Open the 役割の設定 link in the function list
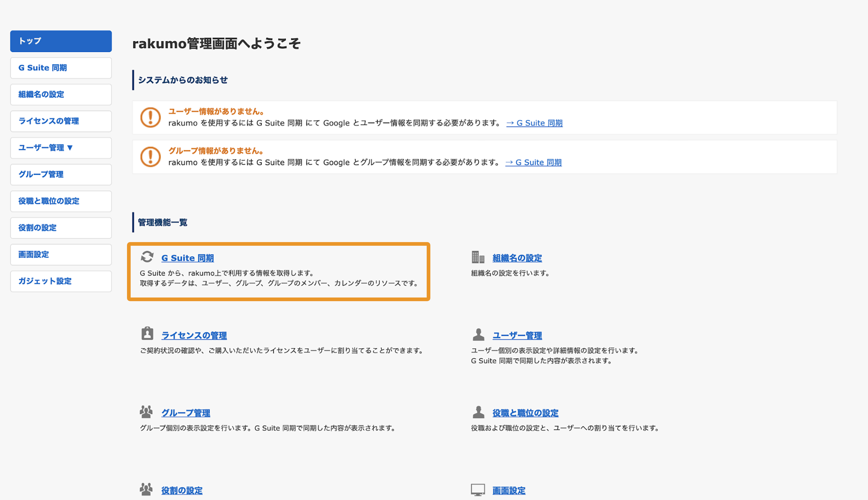Image resolution: width=868 pixels, height=500 pixels. tap(182, 490)
